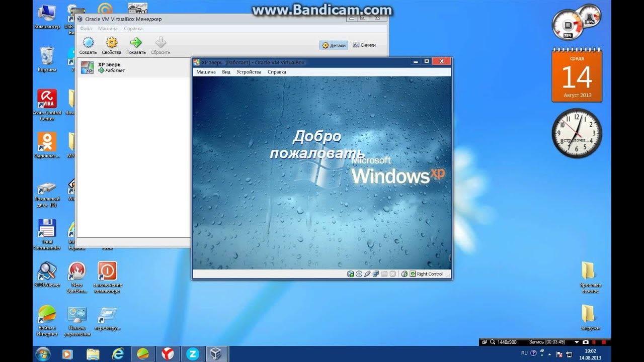Switch to the Снимки snapshots view
Viewport: 644px width, 362px height.
click(x=364, y=45)
